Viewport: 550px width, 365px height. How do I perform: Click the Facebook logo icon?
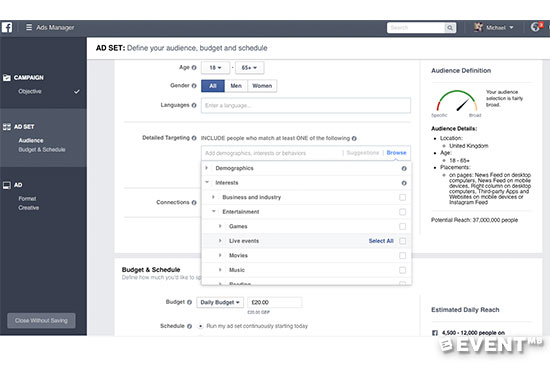(7, 27)
